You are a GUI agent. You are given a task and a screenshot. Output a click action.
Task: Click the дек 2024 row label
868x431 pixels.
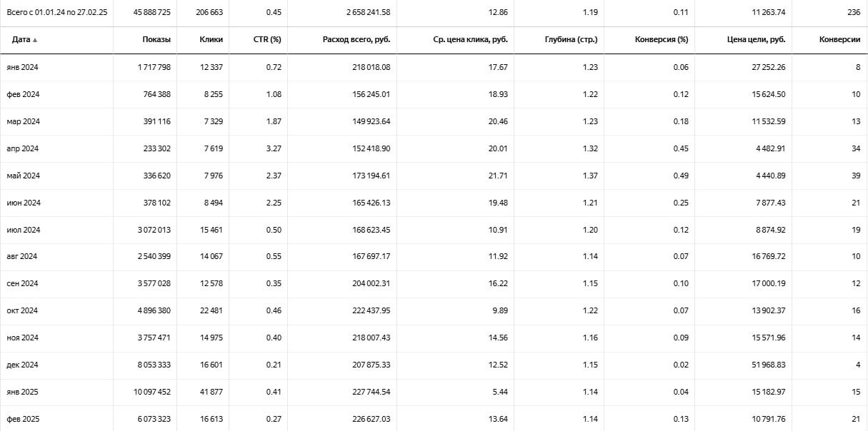23,365
